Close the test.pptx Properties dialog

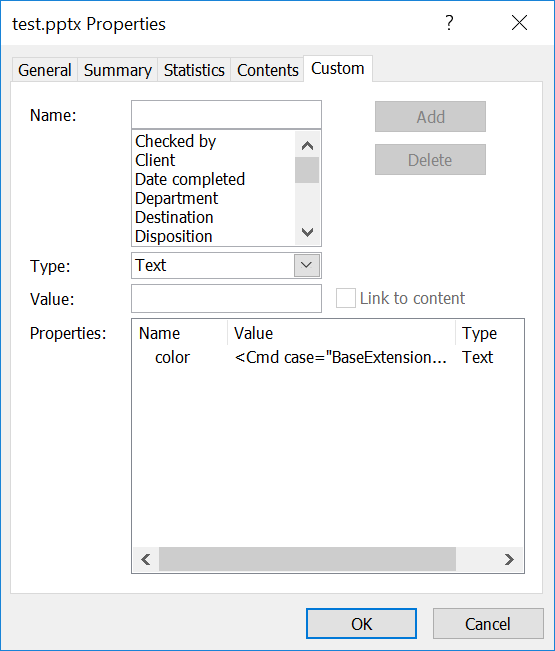pos(519,23)
